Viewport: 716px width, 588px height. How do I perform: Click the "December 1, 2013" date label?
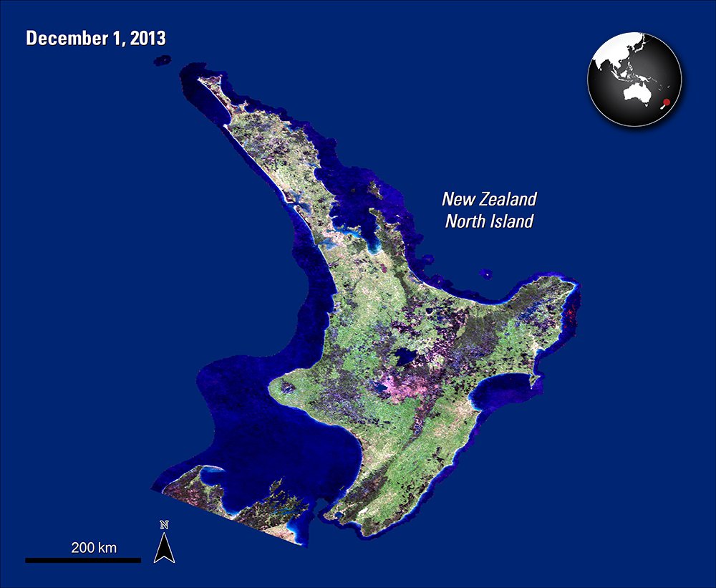pyautogui.click(x=95, y=39)
